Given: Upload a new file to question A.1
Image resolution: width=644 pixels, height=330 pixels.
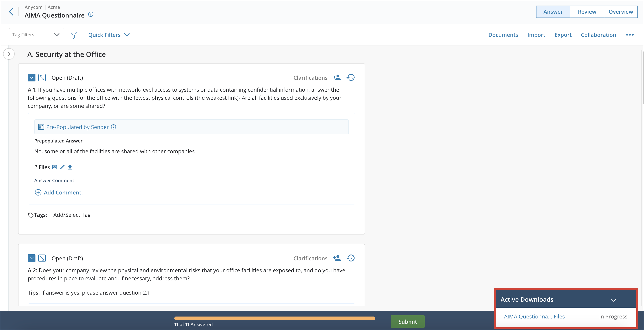Looking at the screenshot, I should pyautogui.click(x=70, y=167).
